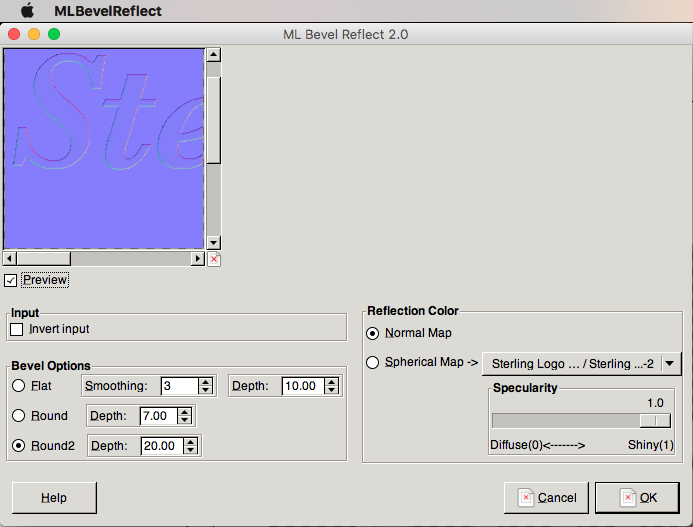693x527 pixels.
Task: Uncheck the Preview checkbox
Action: 11,280
